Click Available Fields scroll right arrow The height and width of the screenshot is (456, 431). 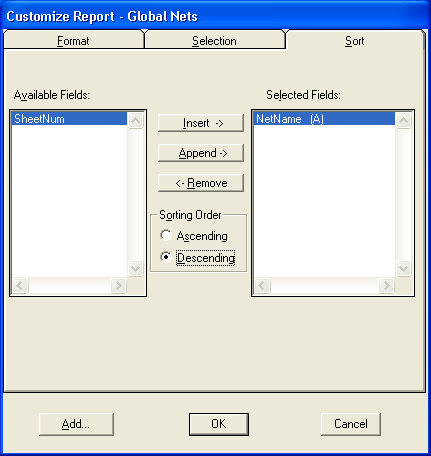pos(118,286)
